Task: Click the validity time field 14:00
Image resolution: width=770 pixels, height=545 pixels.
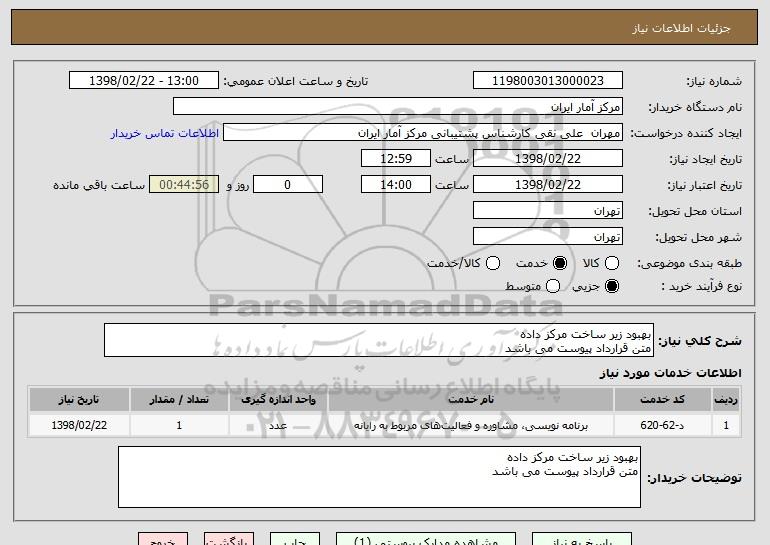Action: (396, 185)
